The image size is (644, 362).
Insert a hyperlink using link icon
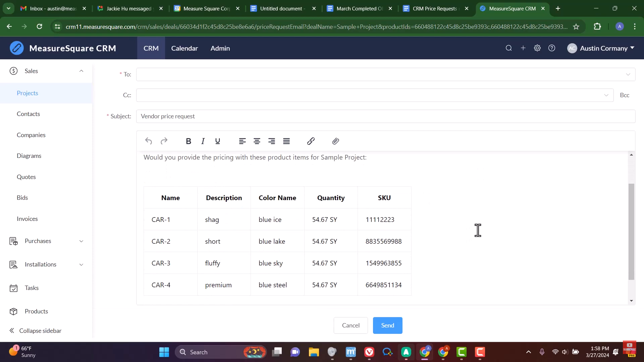click(x=311, y=141)
